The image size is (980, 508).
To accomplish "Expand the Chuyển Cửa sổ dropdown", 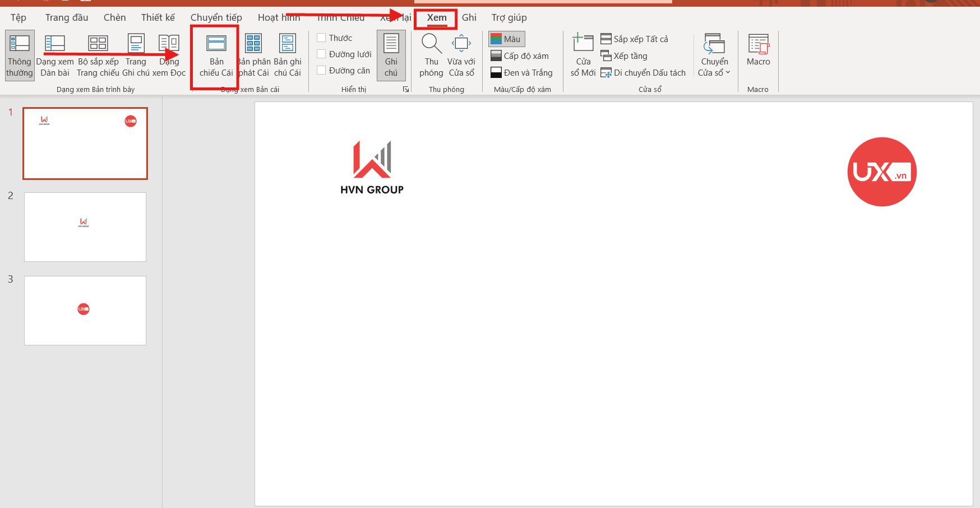I will coord(714,55).
